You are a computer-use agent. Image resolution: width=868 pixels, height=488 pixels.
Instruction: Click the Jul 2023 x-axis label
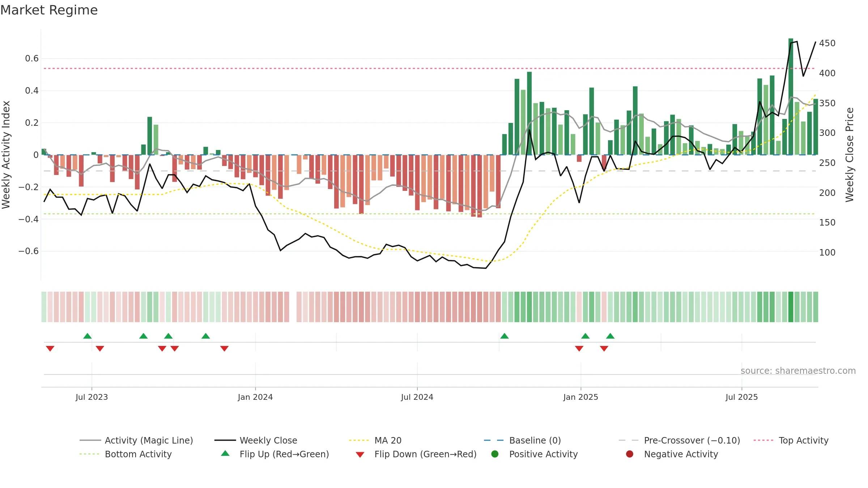pos(92,397)
